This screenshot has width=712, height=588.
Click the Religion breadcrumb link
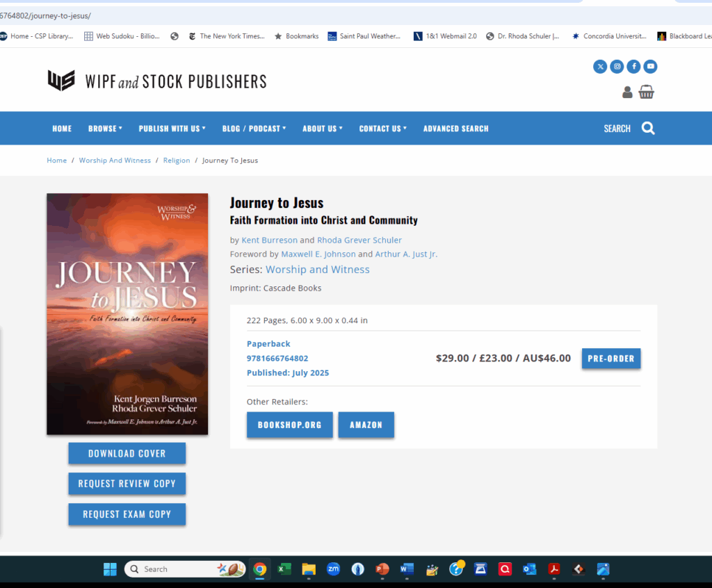pyautogui.click(x=177, y=161)
